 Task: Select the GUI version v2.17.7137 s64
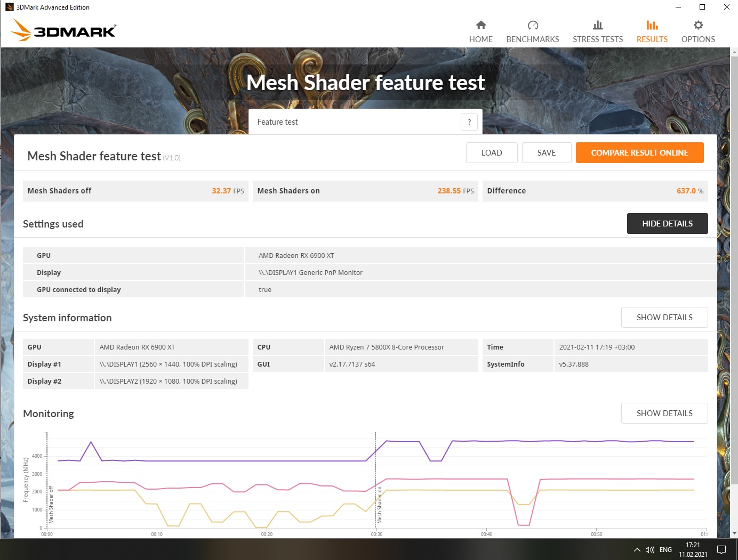352,364
